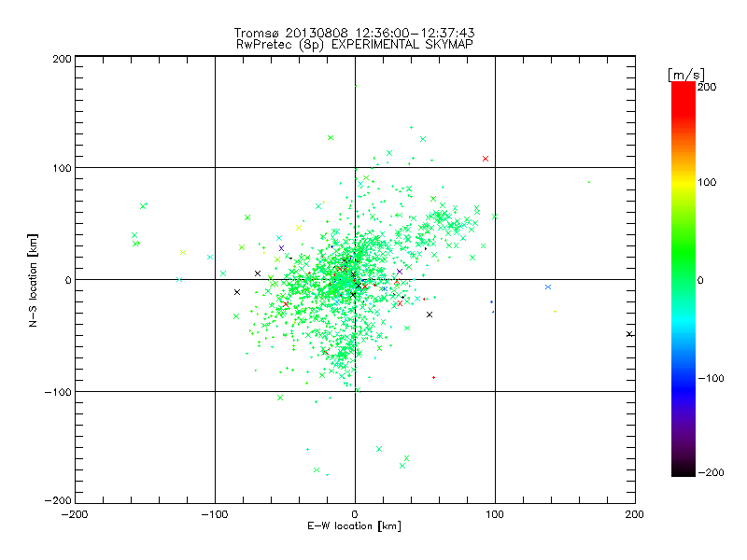
Task: Click the title "Tromsø 20130808 12:36:00-12:37:43"
Action: pos(354,33)
